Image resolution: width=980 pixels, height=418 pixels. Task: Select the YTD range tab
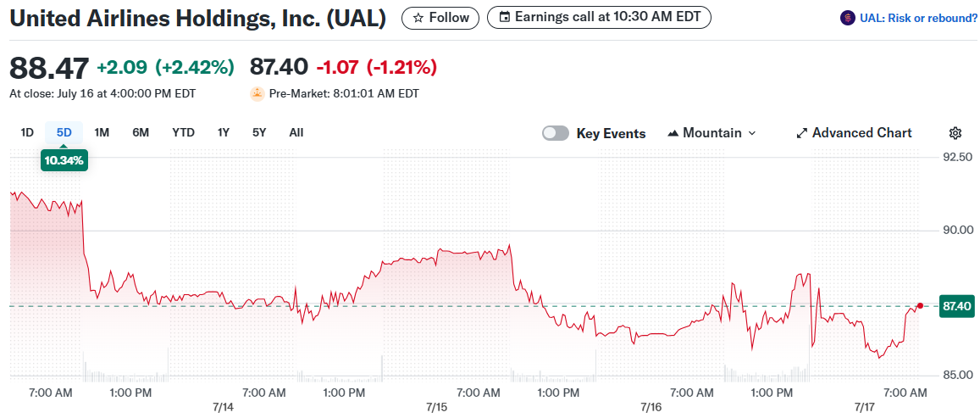pos(183,132)
